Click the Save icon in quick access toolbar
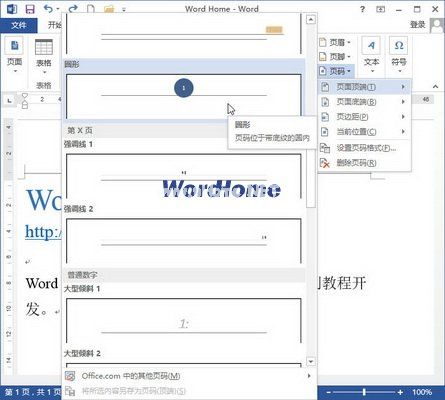This screenshot has height=400, width=445. click(x=30, y=9)
